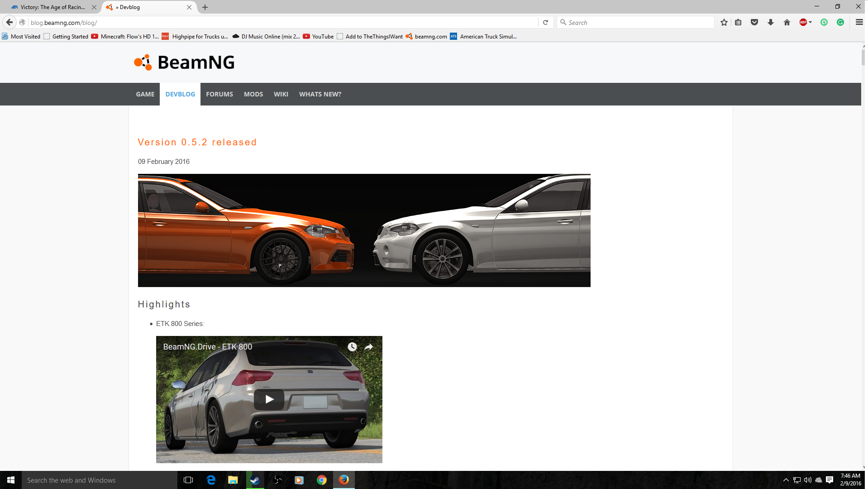
Task: Open the MODS section
Action: (x=253, y=94)
